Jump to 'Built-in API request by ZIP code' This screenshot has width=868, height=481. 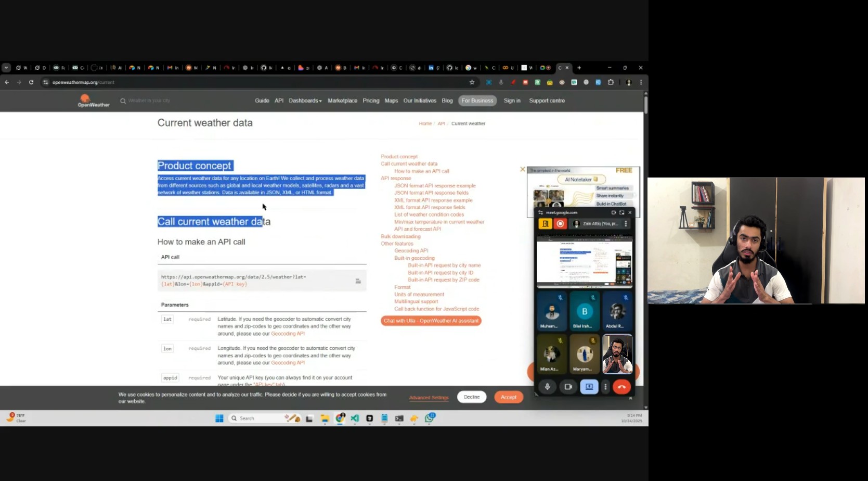click(444, 280)
